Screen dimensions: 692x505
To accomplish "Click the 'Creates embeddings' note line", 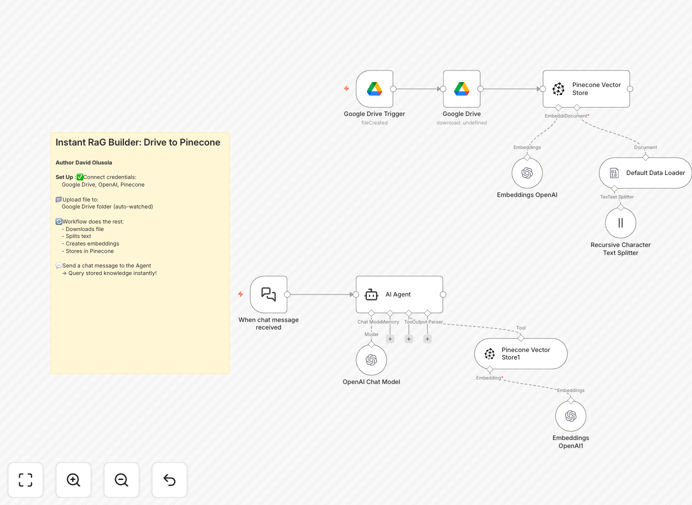I will (x=90, y=244).
